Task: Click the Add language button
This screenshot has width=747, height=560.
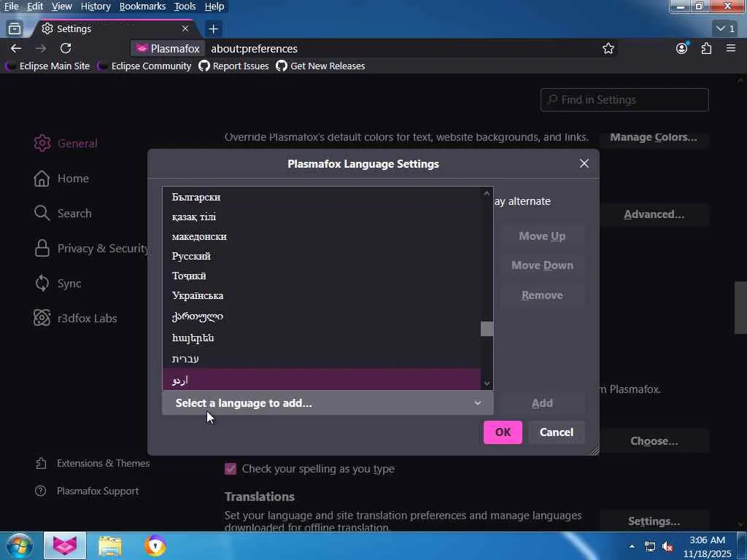Action: [542, 402]
